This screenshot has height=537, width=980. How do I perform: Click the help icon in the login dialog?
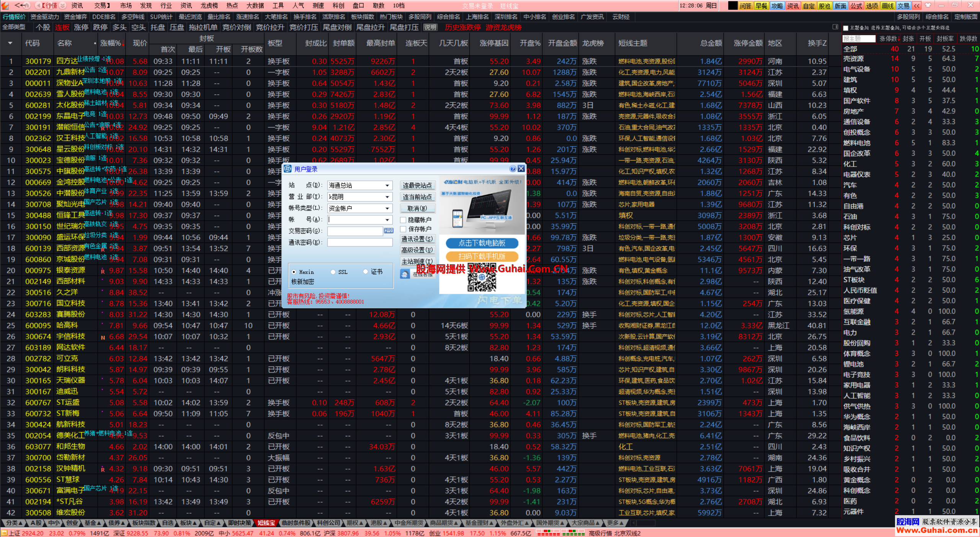pos(513,169)
